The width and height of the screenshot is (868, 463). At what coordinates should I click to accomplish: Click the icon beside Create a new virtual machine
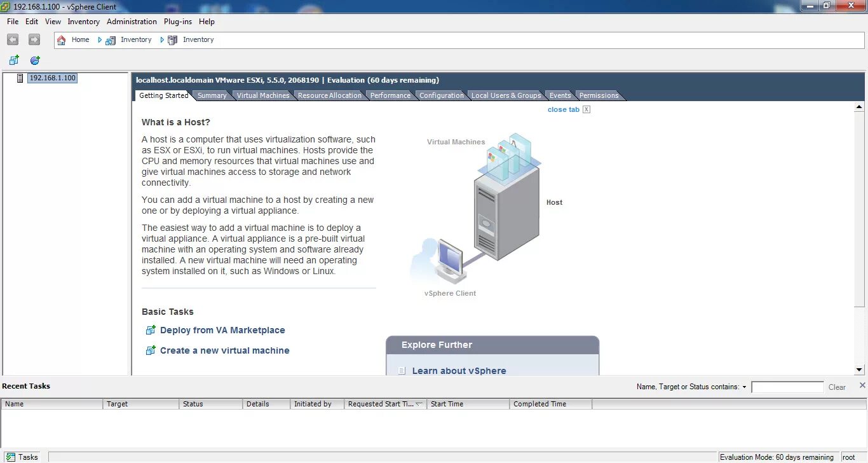pyautogui.click(x=151, y=350)
